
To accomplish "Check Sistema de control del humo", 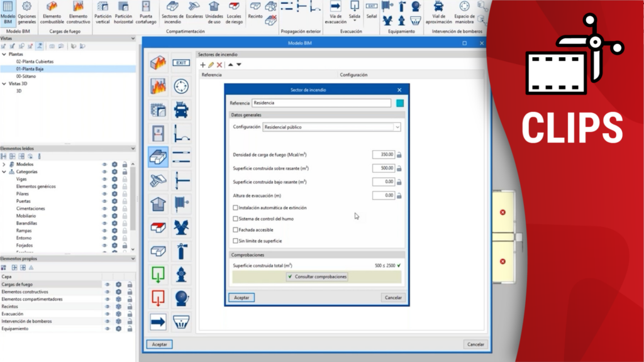I will 236,219.
